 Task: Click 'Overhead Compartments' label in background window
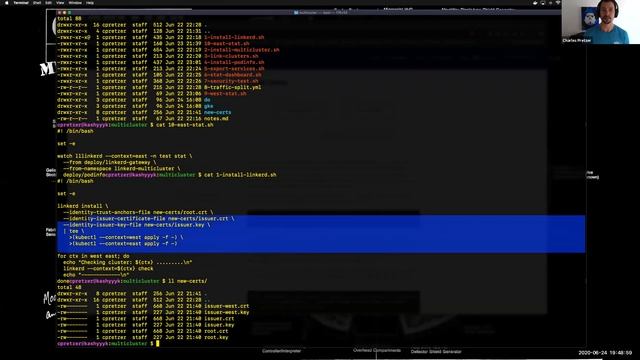click(x=377, y=350)
